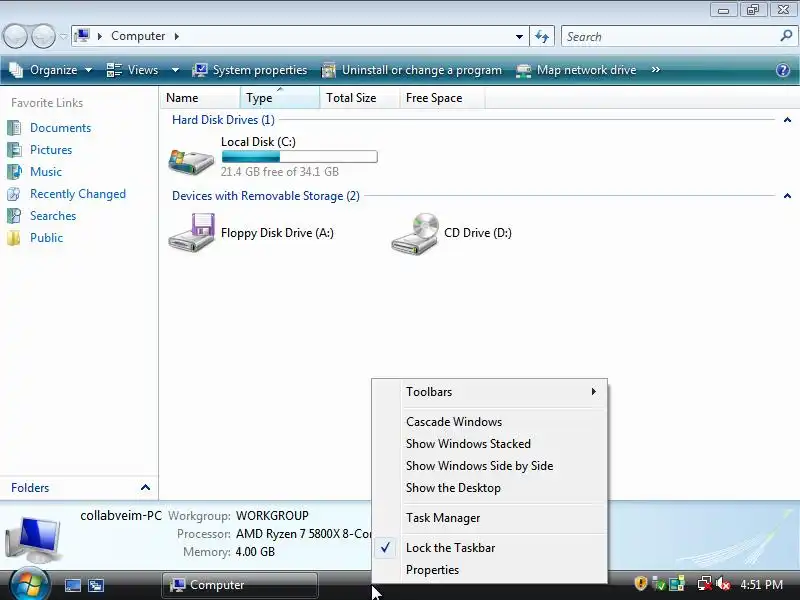Select the CD Drive (D:) icon
800x600 pixels.
415,233
